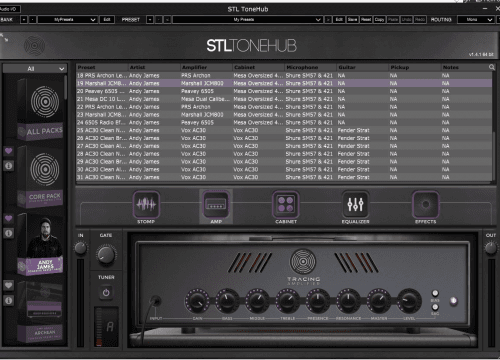Toggle favorite heart for Core Pack
The height and width of the screenshot is (360, 500).
point(9,151)
